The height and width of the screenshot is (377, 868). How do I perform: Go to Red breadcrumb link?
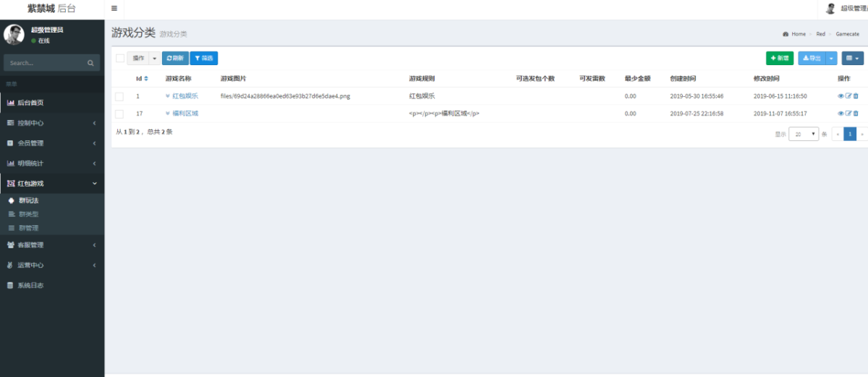820,34
